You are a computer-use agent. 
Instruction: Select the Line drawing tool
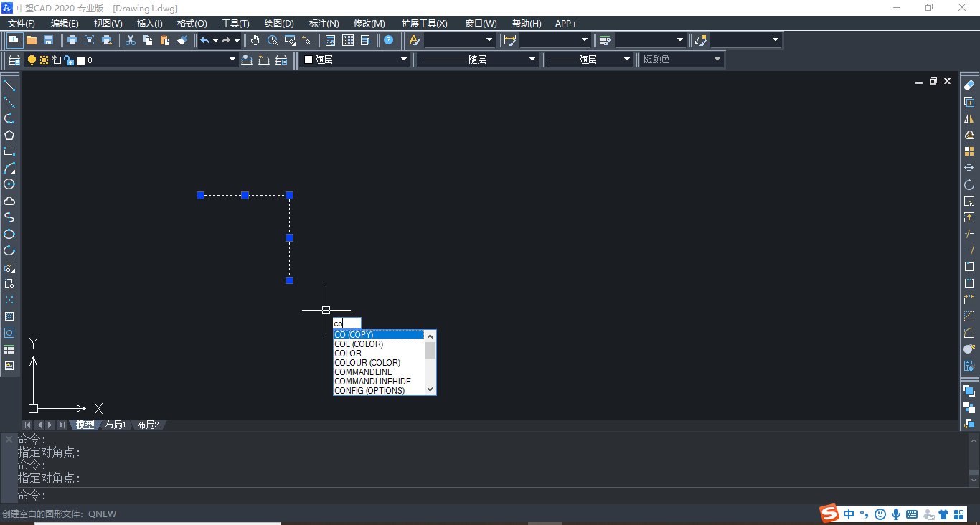9,85
